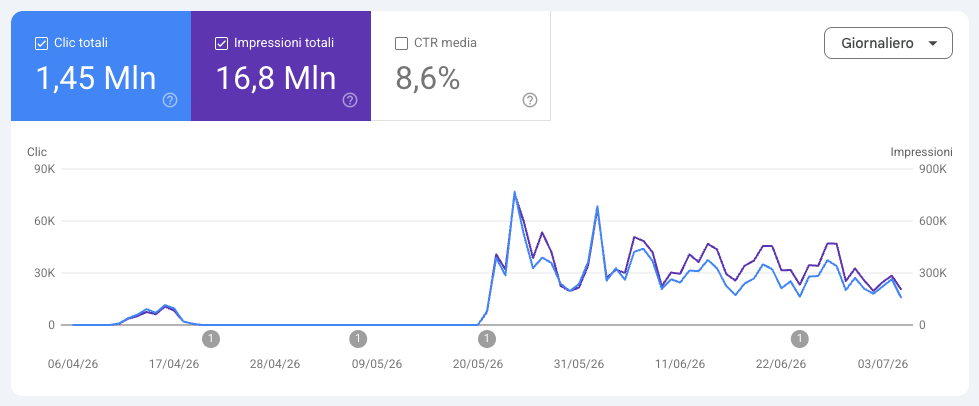Click the 11/06/26 date label
The height and width of the screenshot is (406, 979).
click(680, 364)
